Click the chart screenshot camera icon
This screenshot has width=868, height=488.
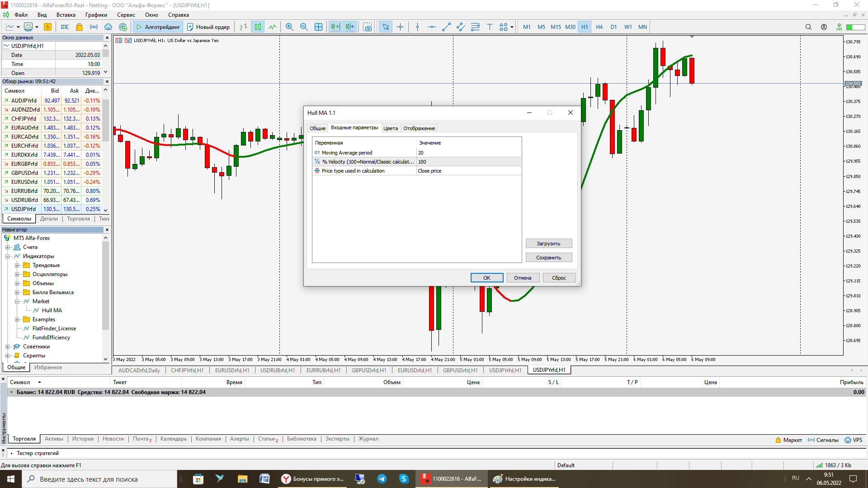(368, 27)
